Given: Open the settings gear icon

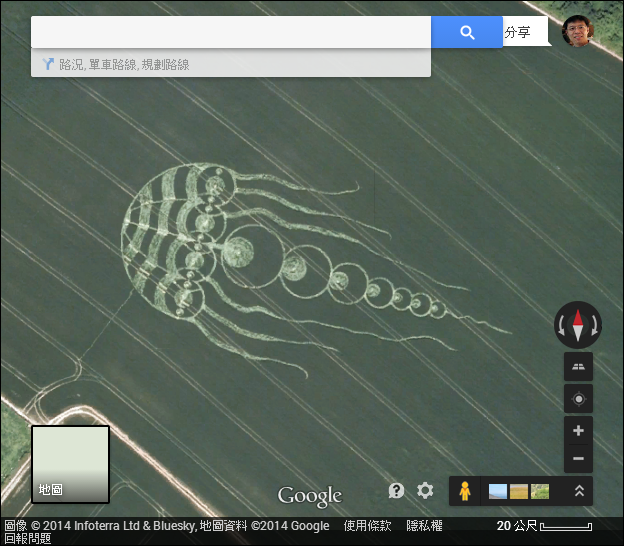Looking at the screenshot, I should (425, 491).
